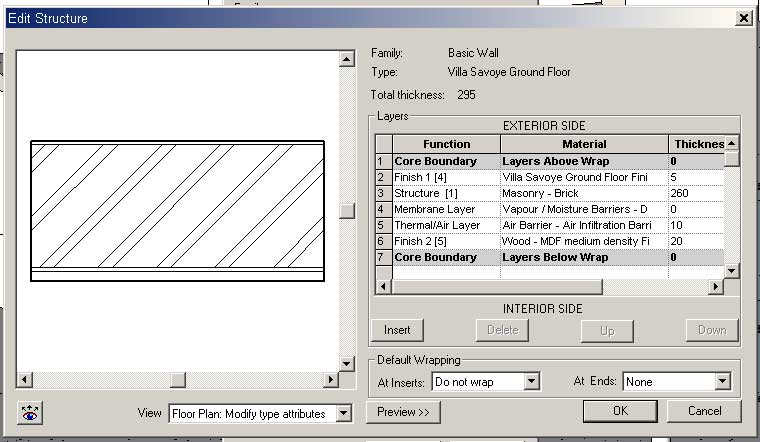Click thickness value 260
Screen dimensions: 760x442
click(697, 193)
